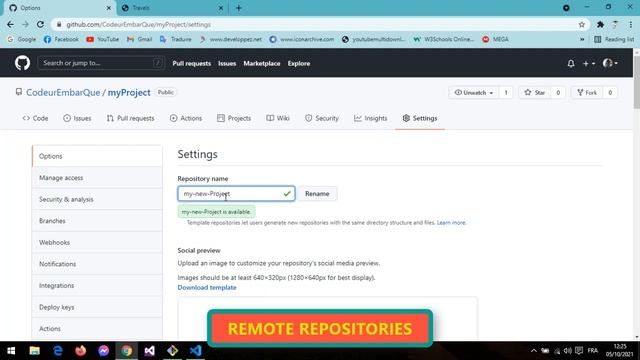
Task: Fork the myProject repository
Action: [587, 93]
